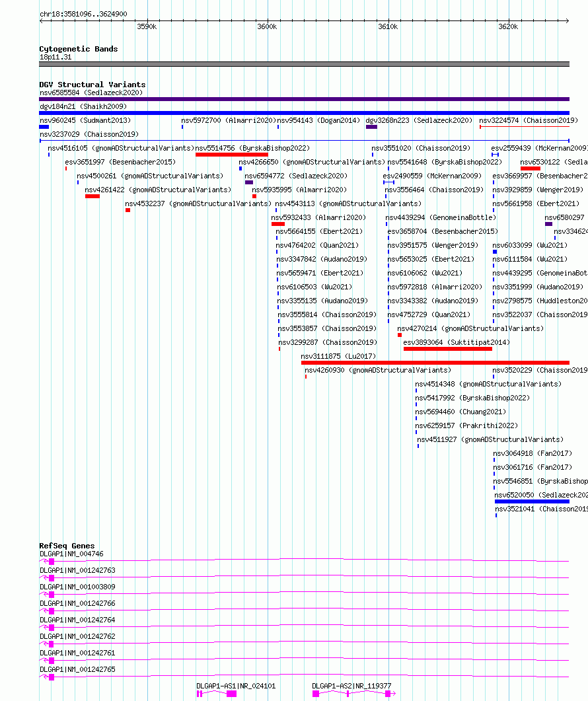
Task: Click nsv5659471 (Ebert2021) label
Action: pyautogui.click(x=320, y=273)
